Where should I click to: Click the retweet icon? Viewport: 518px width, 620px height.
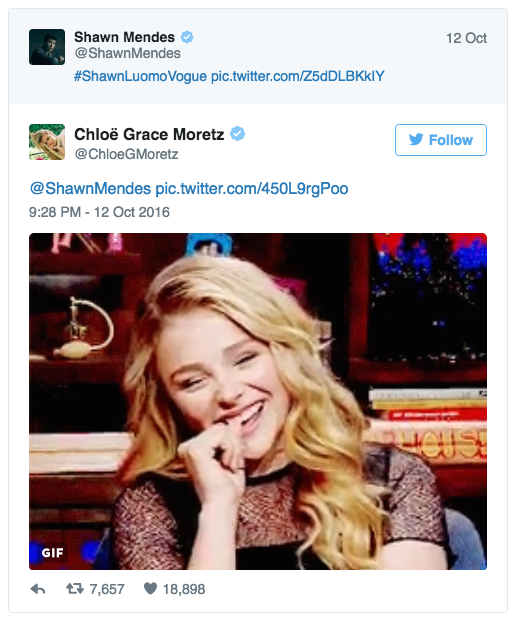(75, 589)
